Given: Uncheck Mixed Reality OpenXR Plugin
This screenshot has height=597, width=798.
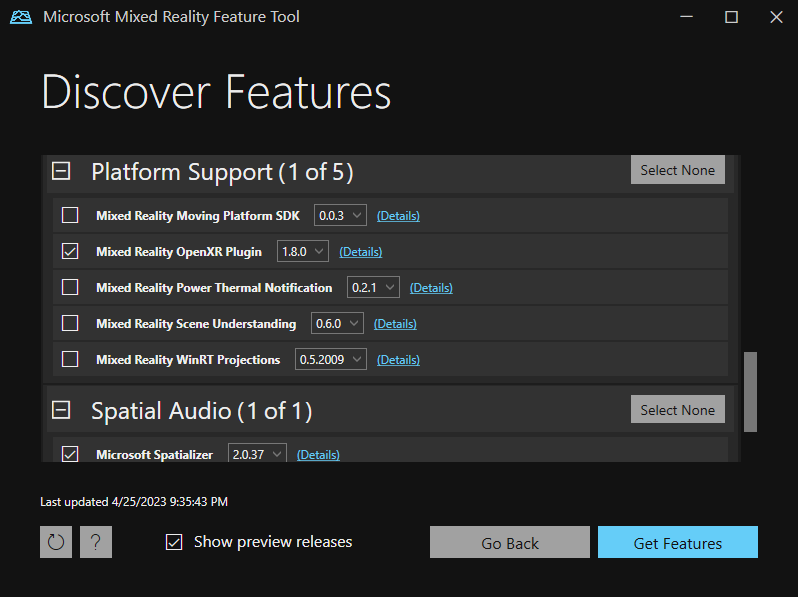Looking at the screenshot, I should 70,251.
